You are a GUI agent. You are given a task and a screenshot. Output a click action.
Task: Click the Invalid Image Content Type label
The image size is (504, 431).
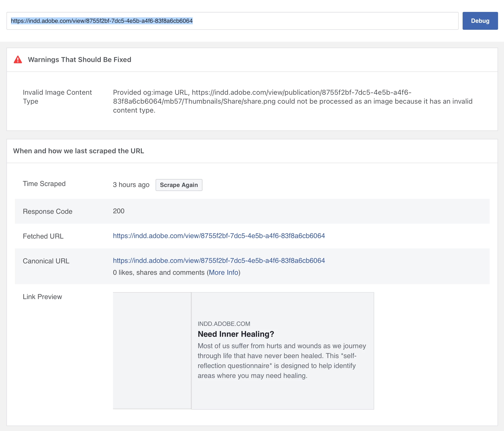click(x=57, y=97)
